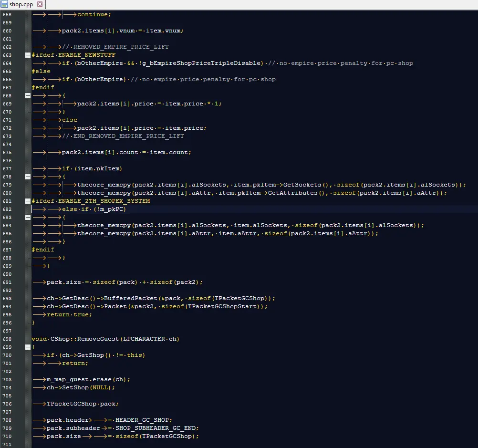Click 'if (bOtherEmpire)' on line 666

(94, 79)
